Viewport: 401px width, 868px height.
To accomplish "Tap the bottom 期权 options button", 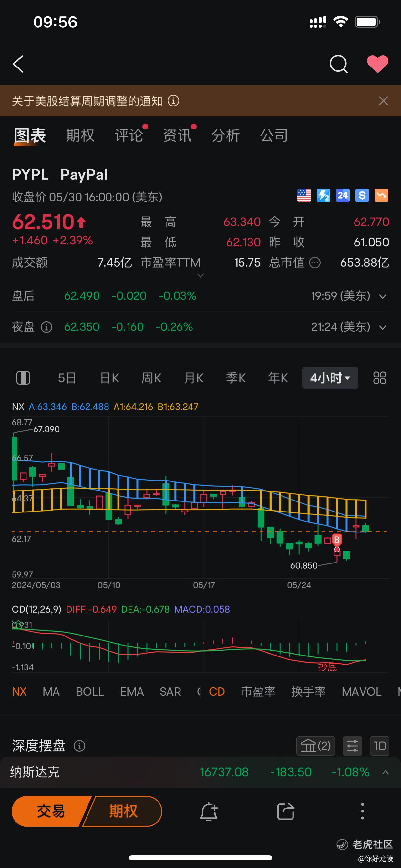I will click(x=123, y=811).
